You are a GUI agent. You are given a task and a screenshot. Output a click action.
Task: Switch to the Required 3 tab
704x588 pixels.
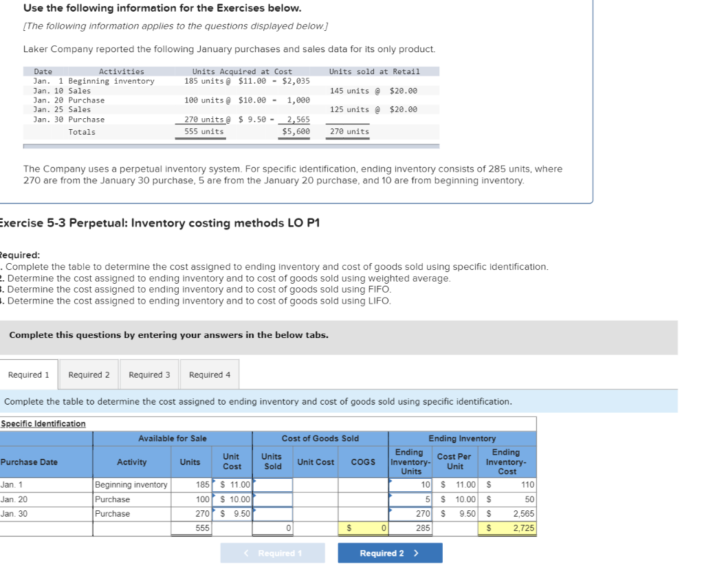[x=149, y=374]
